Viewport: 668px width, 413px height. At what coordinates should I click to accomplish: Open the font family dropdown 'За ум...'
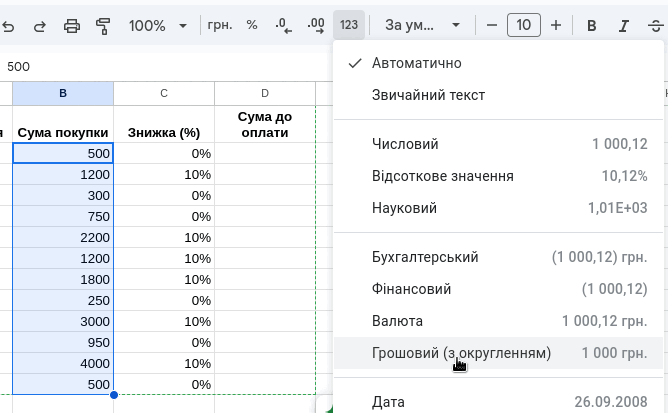(422, 25)
